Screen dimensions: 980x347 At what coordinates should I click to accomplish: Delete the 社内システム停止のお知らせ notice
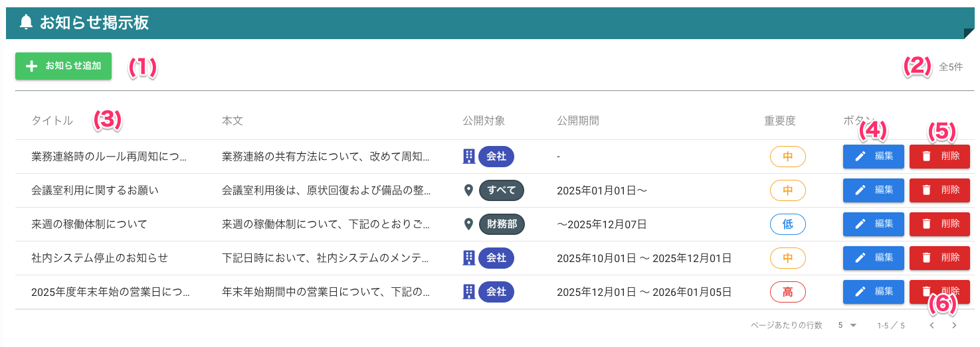pyautogui.click(x=939, y=257)
